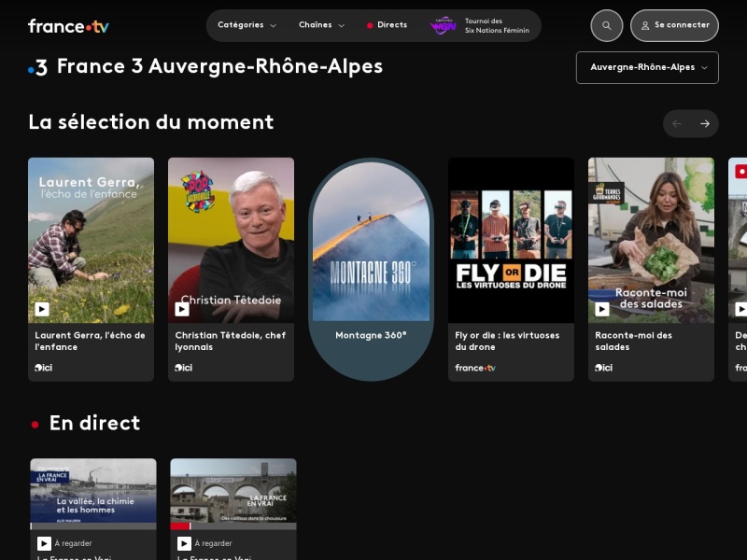
Task: Click France 3 Auvergne-Rhône-Alpes heading
Action: (219, 66)
